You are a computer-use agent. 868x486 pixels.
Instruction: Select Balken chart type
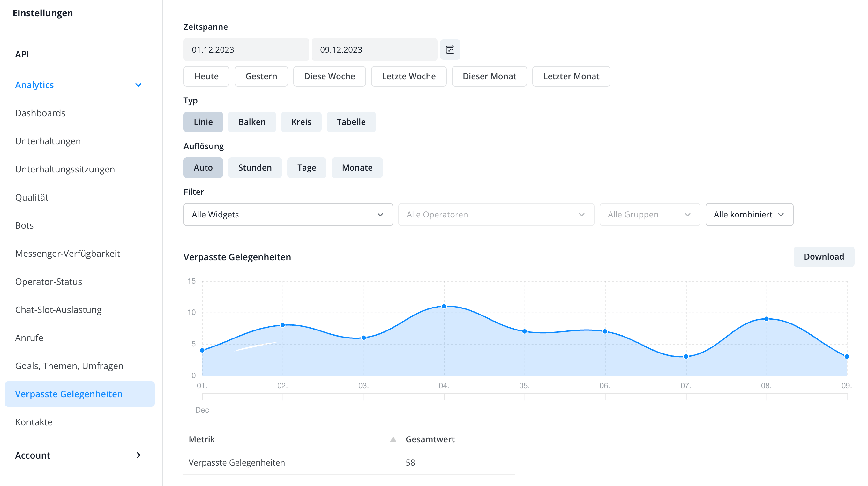pyautogui.click(x=252, y=122)
